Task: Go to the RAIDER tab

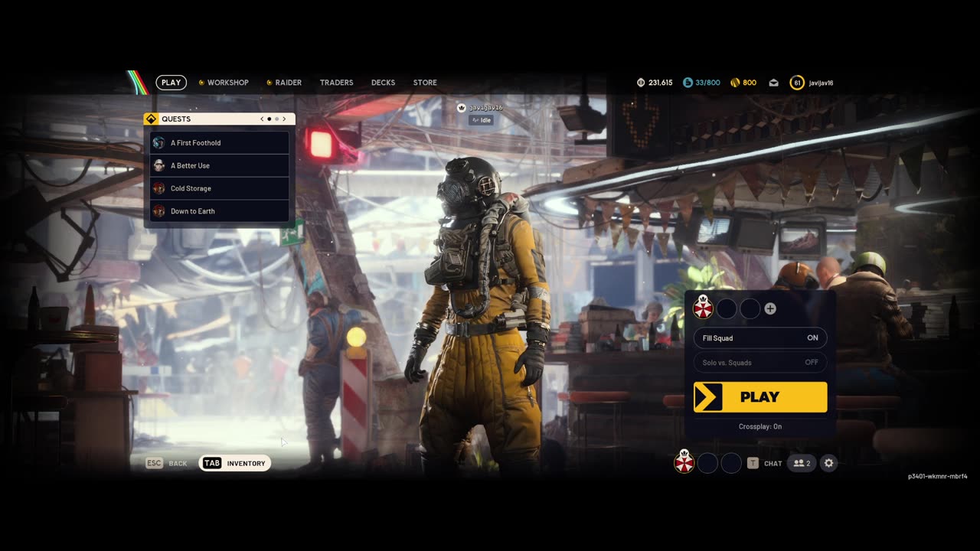Action: (x=284, y=83)
